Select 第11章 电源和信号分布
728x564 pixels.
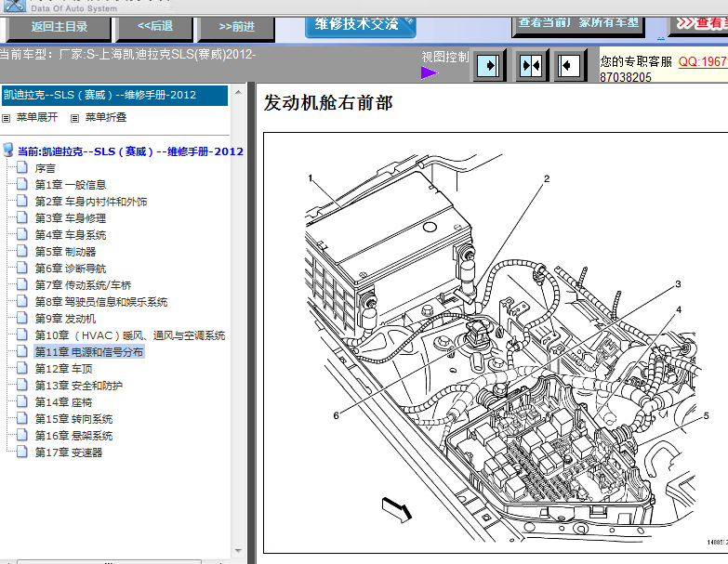(x=89, y=352)
